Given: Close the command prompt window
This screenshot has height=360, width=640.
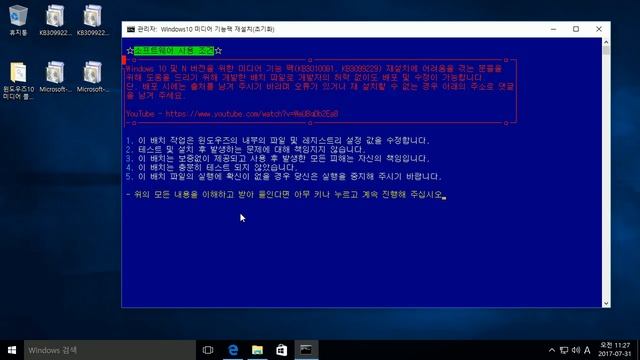Looking at the screenshot, I should pyautogui.click(x=599, y=29).
